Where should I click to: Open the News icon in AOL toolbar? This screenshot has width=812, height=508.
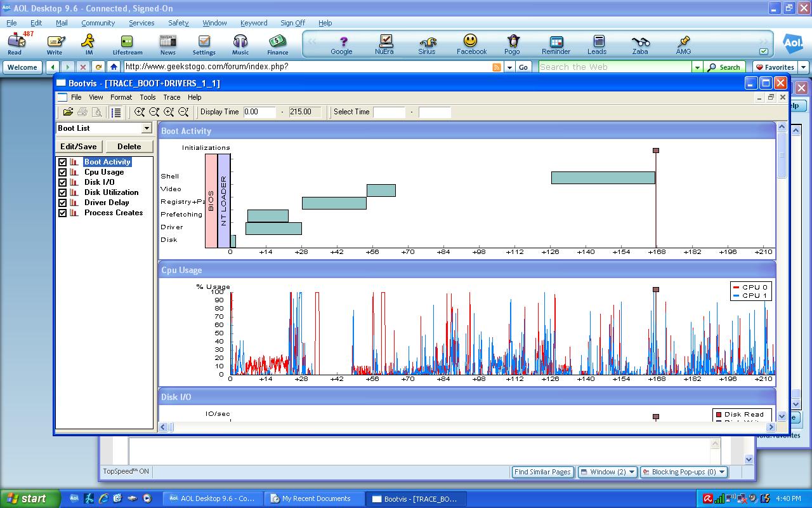click(168, 44)
